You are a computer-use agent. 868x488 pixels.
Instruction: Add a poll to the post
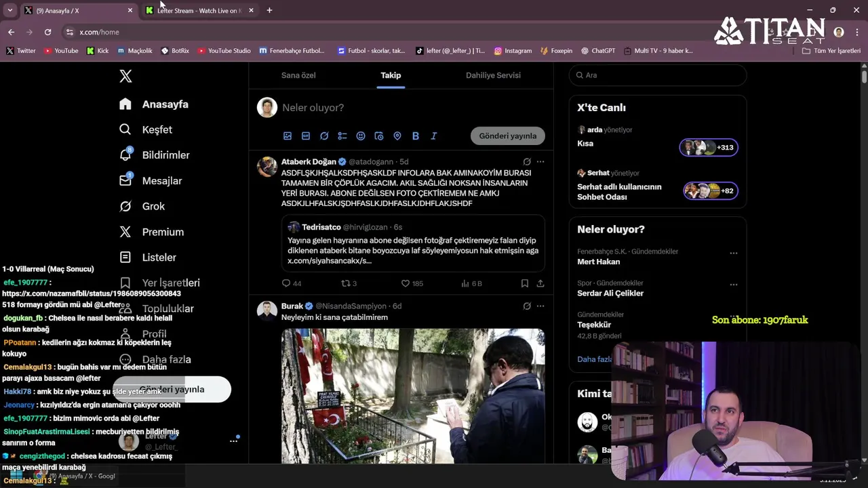[342, 136]
